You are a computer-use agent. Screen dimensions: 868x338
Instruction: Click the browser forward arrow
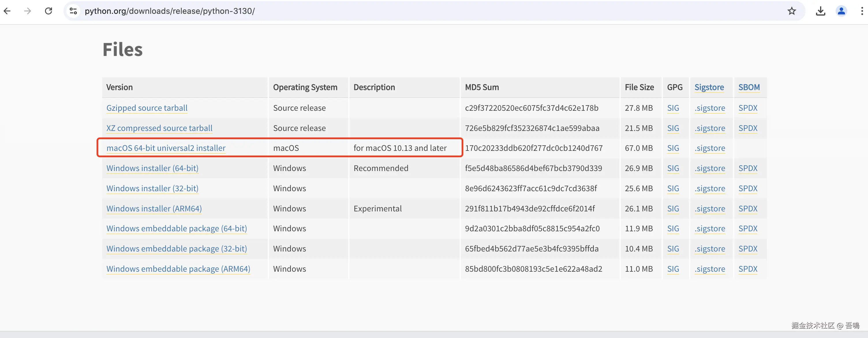(x=28, y=11)
